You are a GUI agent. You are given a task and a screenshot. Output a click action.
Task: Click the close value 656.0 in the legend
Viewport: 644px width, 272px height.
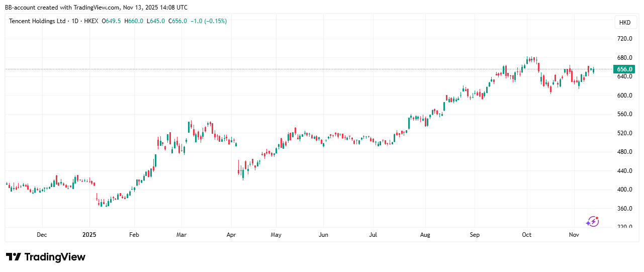pyautogui.click(x=178, y=21)
